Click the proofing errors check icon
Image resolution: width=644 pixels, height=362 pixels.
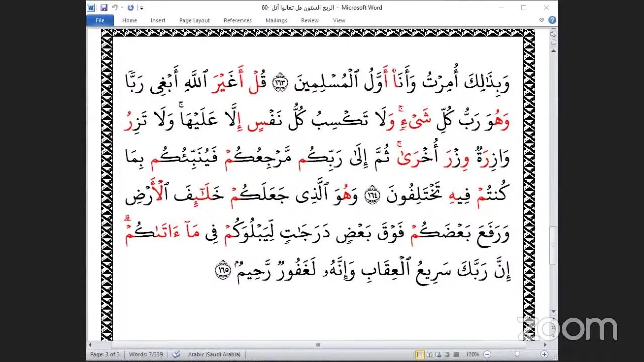point(176,354)
